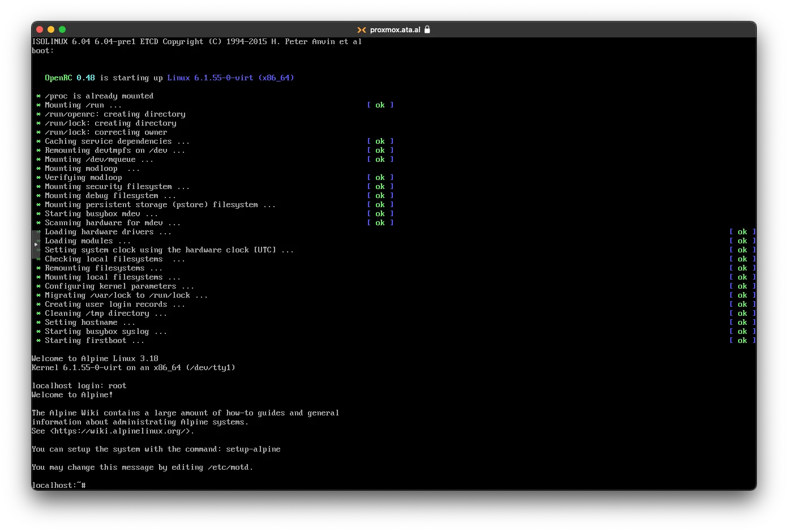The height and width of the screenshot is (532, 788).
Task: Close the window with the red button
Action: (x=40, y=29)
